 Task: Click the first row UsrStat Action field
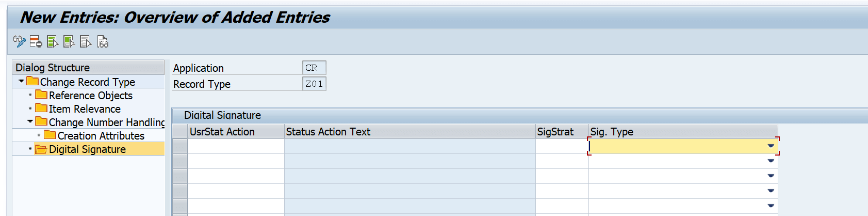coord(236,146)
